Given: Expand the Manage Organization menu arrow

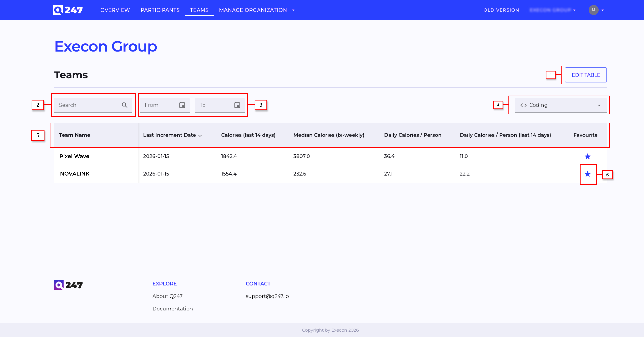Looking at the screenshot, I should click(x=293, y=10).
